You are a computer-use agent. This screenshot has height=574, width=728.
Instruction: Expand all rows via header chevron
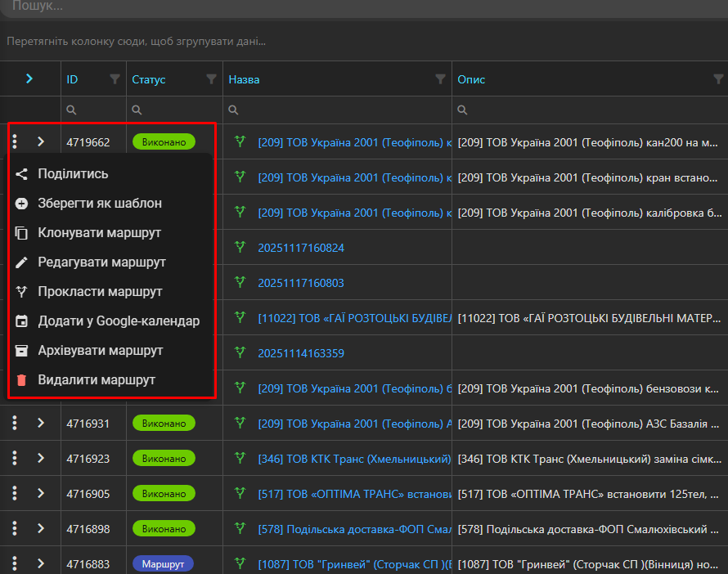coord(29,78)
